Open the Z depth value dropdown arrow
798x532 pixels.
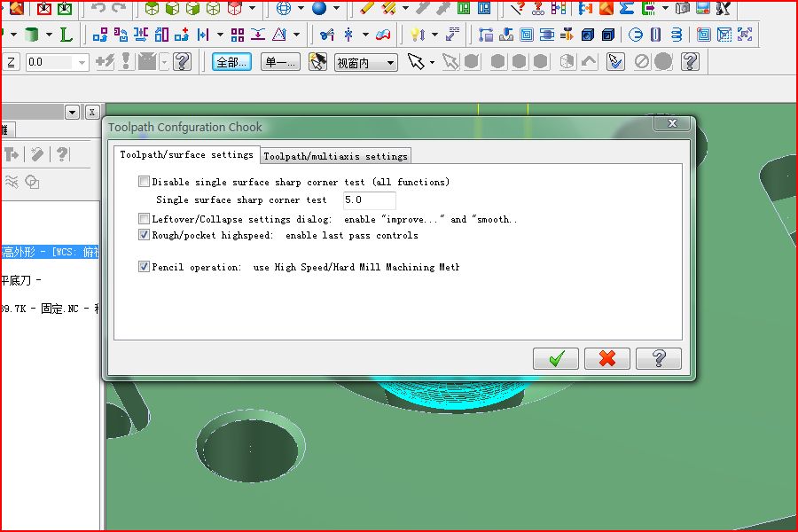(82, 63)
